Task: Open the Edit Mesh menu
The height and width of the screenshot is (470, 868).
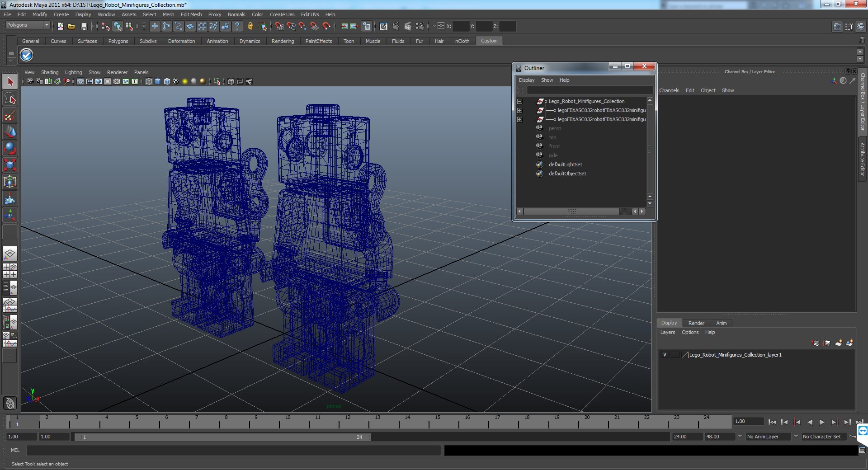Action: click(x=191, y=14)
